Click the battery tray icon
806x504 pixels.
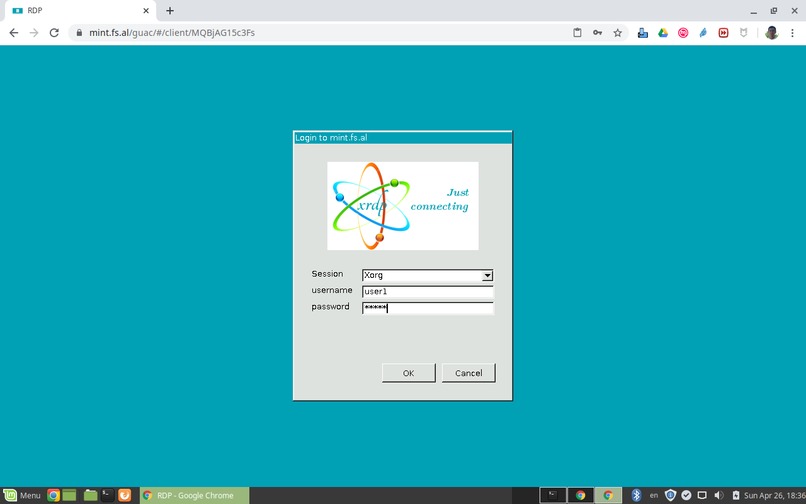[736, 495]
